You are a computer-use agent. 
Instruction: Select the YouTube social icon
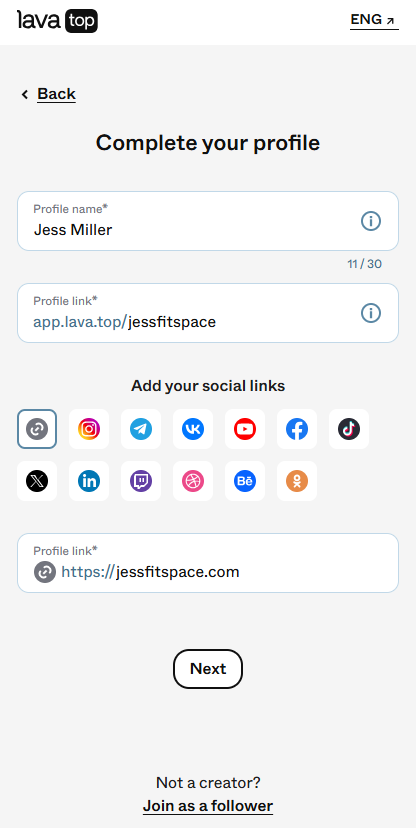[x=245, y=429]
